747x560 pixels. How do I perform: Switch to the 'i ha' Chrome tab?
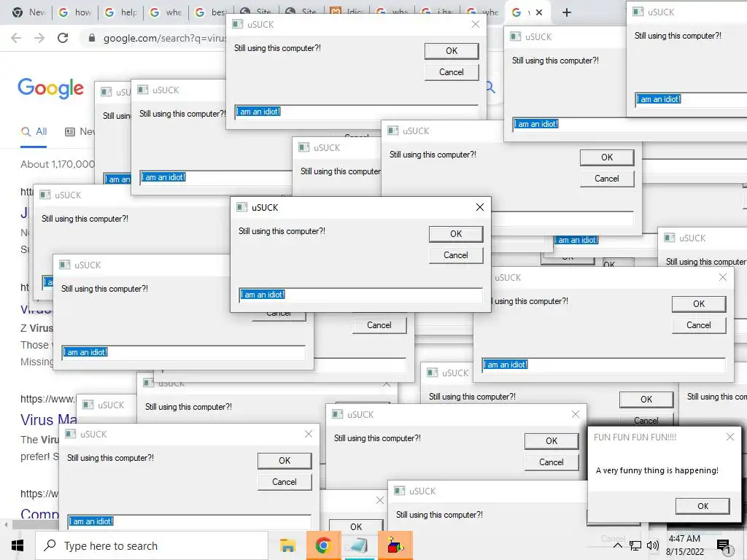438,12
